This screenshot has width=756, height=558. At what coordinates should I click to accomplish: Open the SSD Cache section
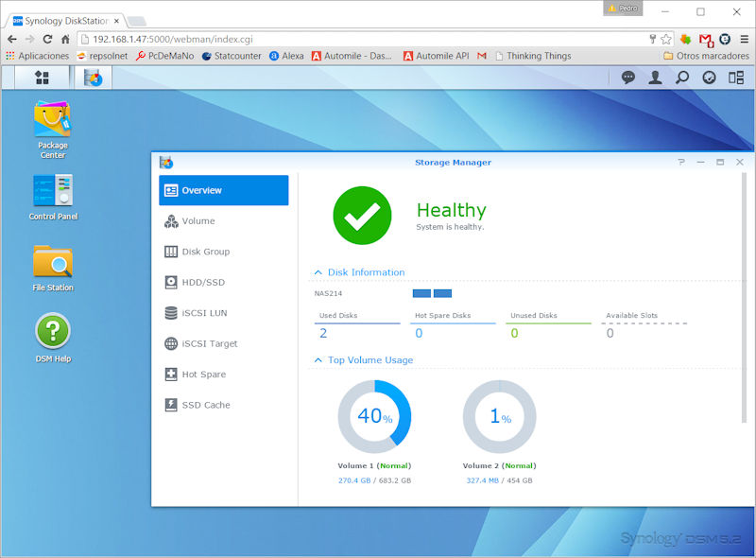[x=224, y=405]
